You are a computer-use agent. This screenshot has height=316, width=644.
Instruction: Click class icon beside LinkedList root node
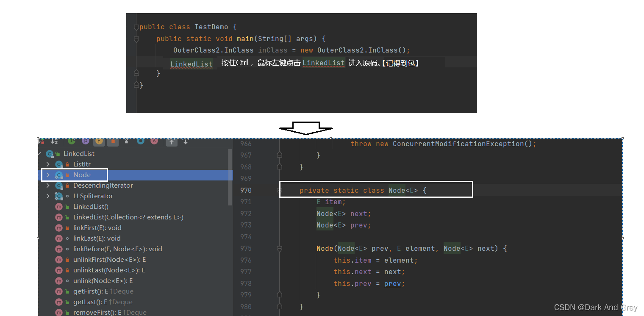pyautogui.click(x=50, y=154)
